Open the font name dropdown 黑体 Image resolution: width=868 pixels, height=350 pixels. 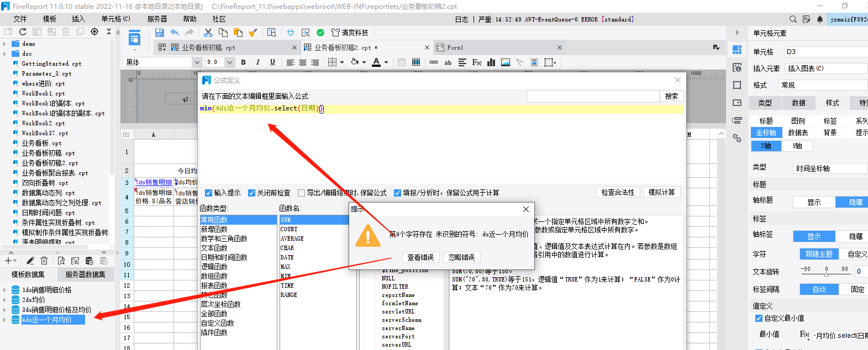point(197,62)
